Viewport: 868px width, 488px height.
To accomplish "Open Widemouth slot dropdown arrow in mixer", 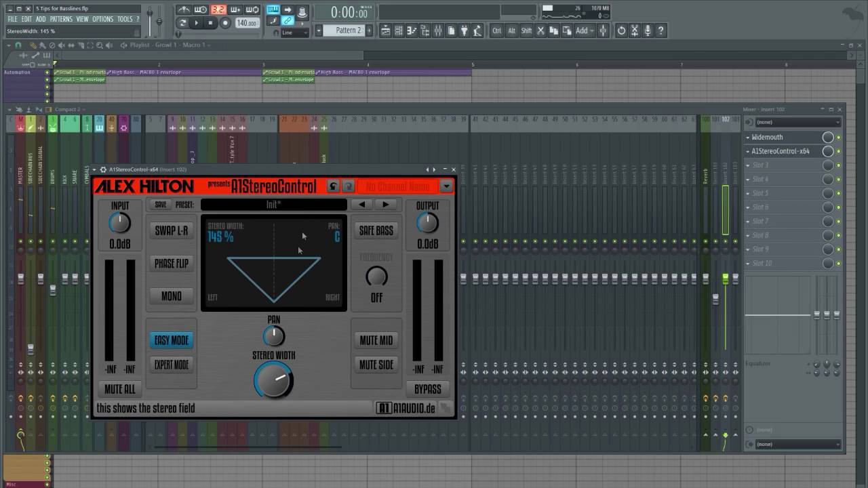I will pyautogui.click(x=749, y=137).
